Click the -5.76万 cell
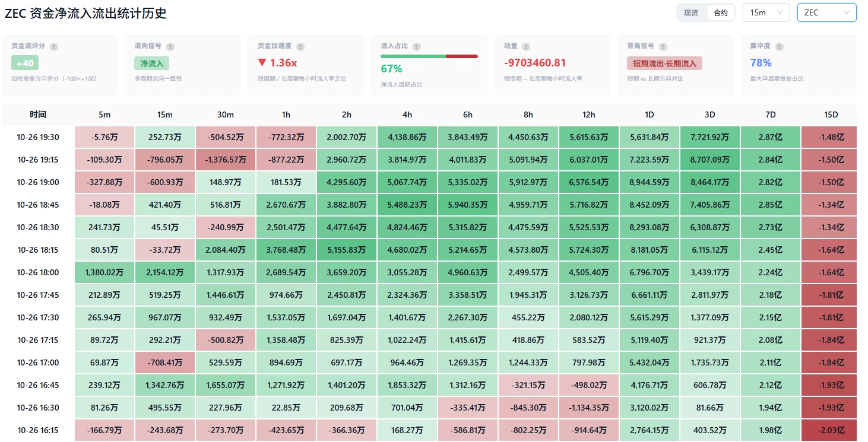The height and width of the screenshot is (442, 868). tap(104, 137)
